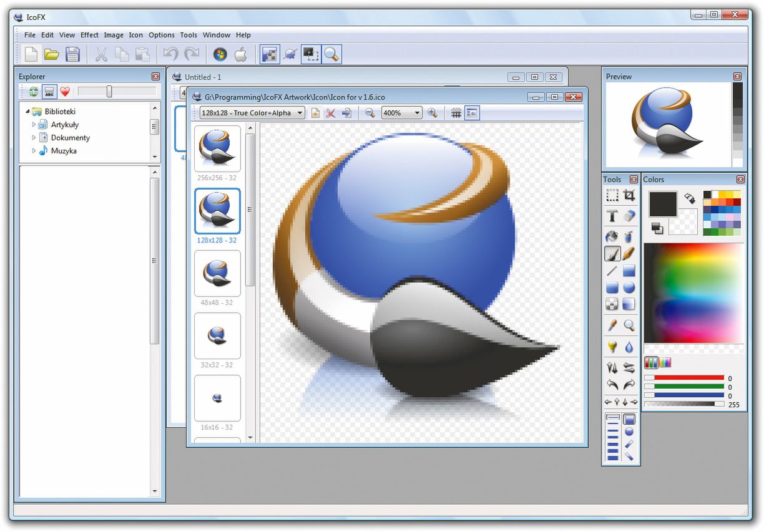Select the Color Picker eyedropper tool
Screen dimensions: 764x532
(x=612, y=326)
